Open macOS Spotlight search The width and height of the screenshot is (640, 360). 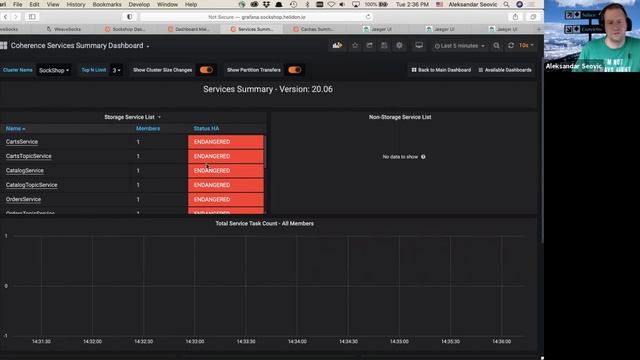506,4
